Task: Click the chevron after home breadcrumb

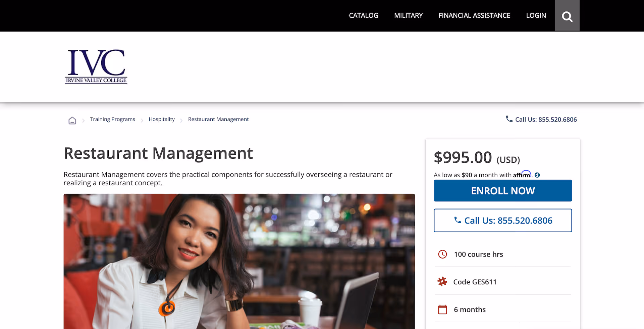Action: coord(83,121)
